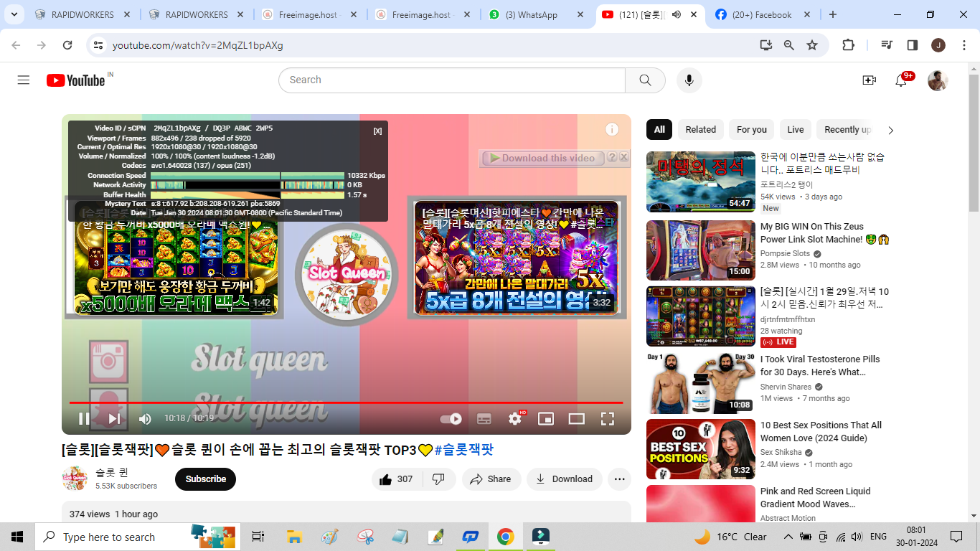The height and width of the screenshot is (551, 980).
Task: Open the 1:42 end-screen suggested video
Action: tap(176, 257)
